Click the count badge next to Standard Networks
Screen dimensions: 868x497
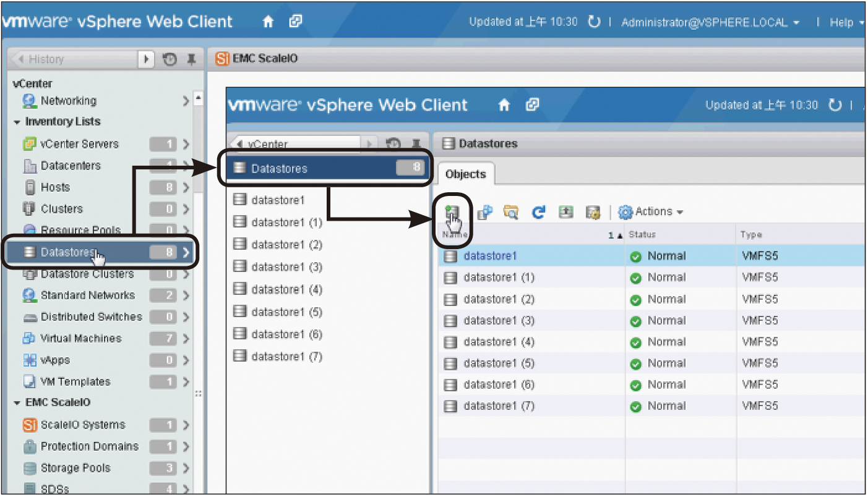(x=163, y=295)
